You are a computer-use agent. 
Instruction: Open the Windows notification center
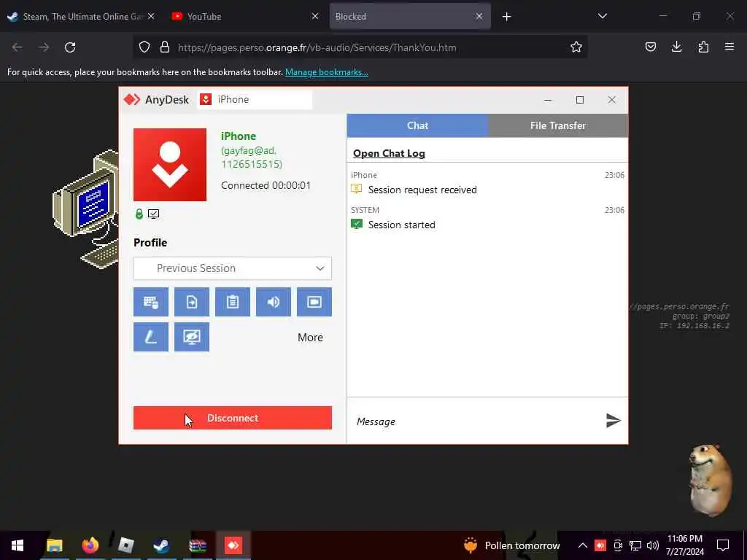point(723,545)
